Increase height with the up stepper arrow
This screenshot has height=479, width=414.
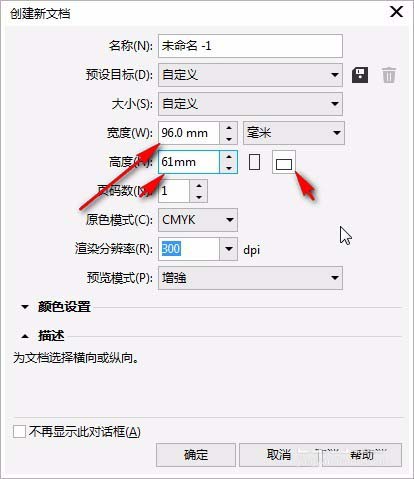[x=229, y=157]
